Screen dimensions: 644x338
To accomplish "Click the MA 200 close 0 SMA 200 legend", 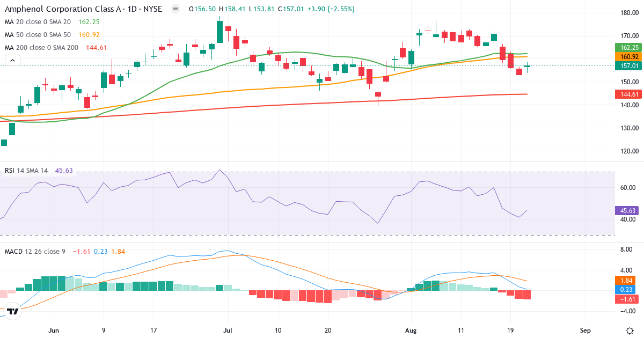I will [56, 48].
